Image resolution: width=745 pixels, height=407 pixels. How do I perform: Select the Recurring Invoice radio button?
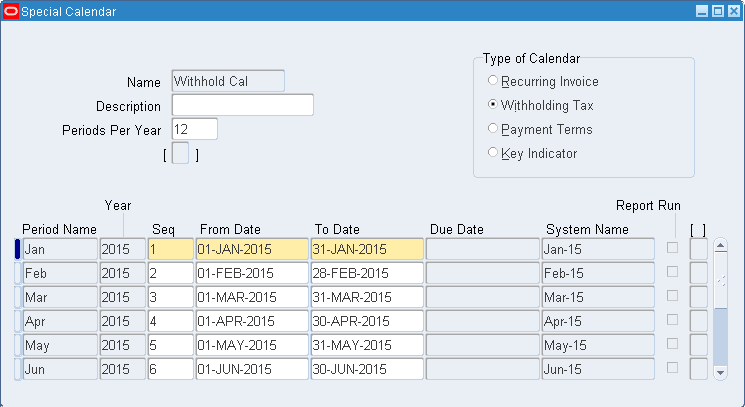[x=492, y=81]
